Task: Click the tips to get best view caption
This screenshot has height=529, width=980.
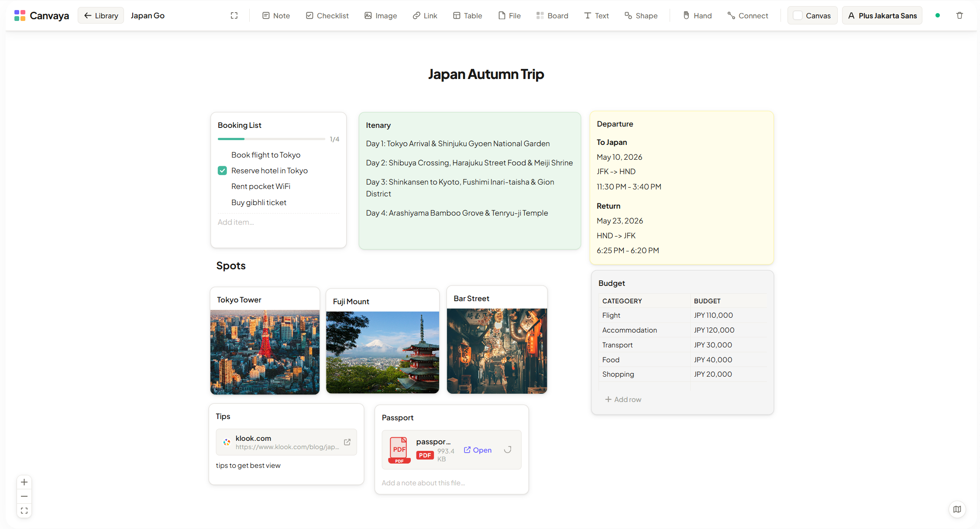Action: pyautogui.click(x=248, y=466)
